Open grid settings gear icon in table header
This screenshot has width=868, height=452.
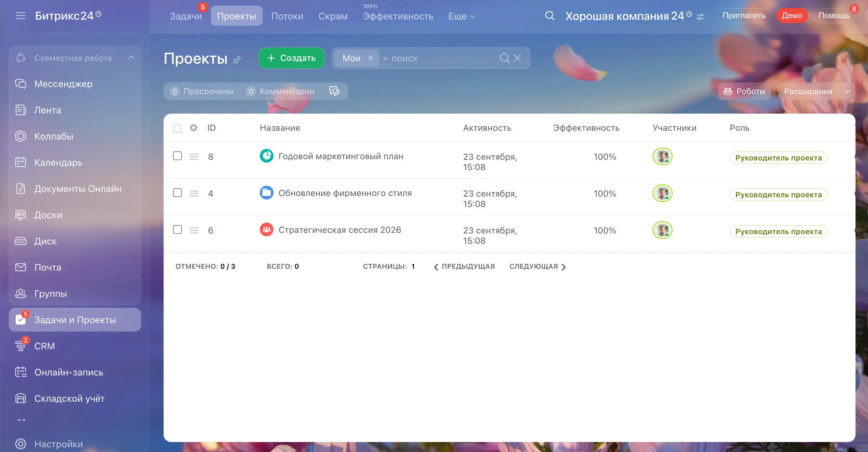(193, 128)
